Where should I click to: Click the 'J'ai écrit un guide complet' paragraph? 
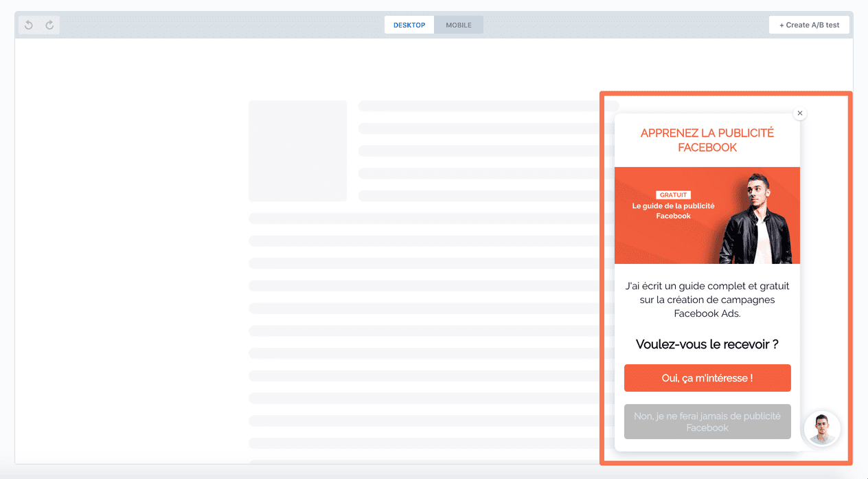pyautogui.click(x=707, y=300)
